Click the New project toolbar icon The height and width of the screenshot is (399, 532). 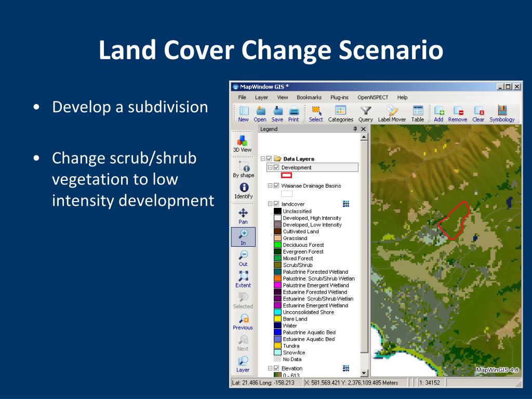coord(243,114)
